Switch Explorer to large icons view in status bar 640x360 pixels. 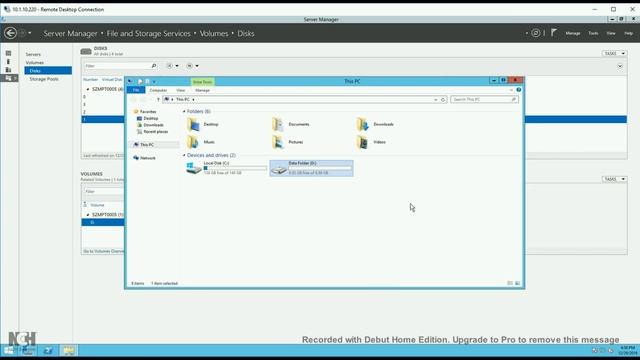[517, 283]
